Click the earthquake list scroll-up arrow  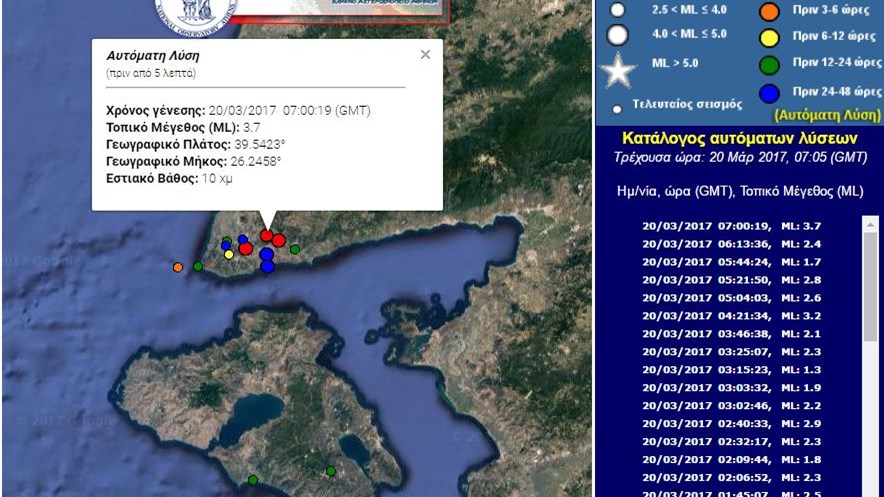(870, 223)
